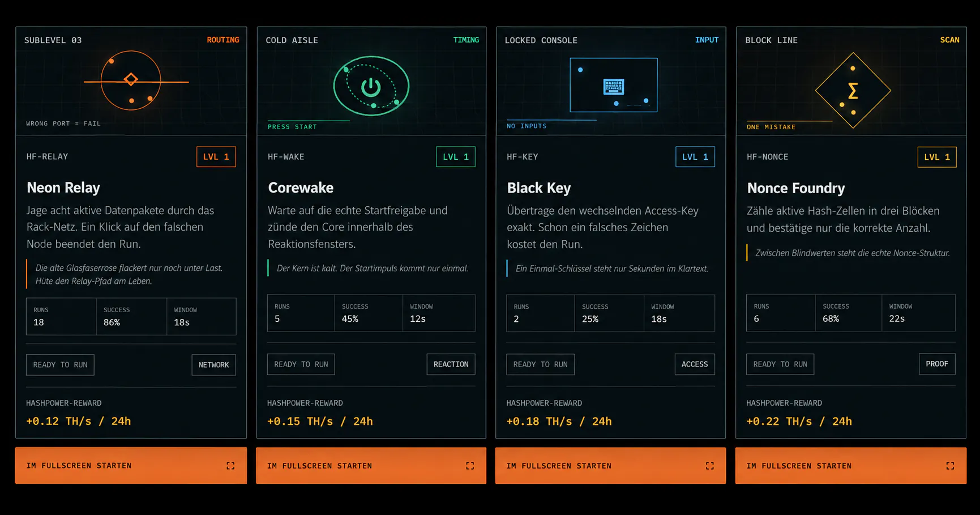The image size is (980, 515).
Task: Click the HF-RELAY code label
Action: 47,157
